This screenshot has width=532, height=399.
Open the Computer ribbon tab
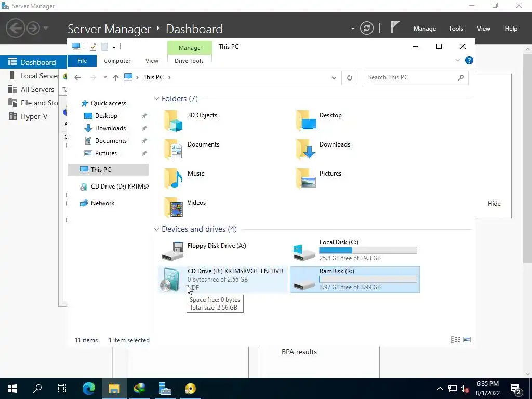coord(117,61)
